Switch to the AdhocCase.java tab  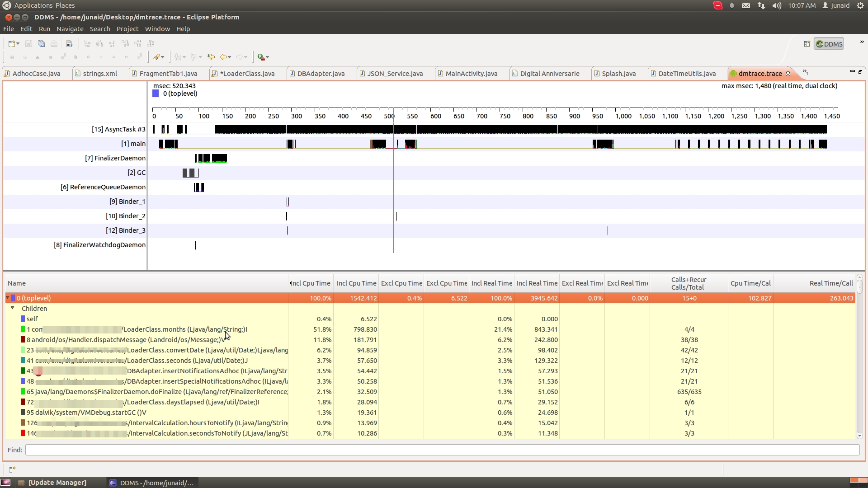[x=36, y=73]
